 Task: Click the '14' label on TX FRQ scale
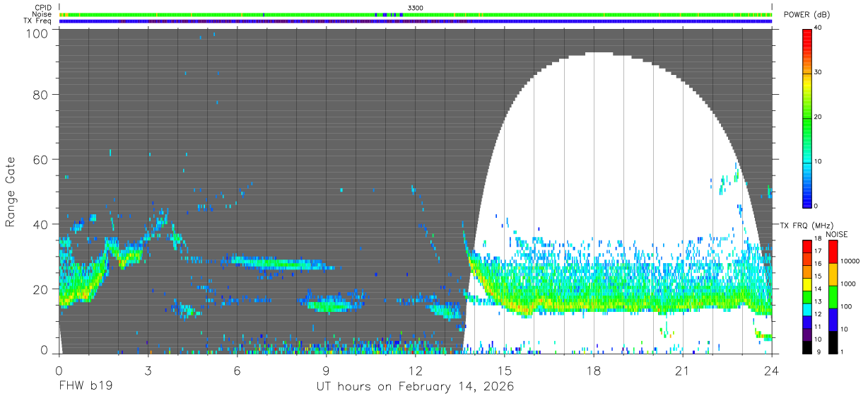click(x=818, y=289)
